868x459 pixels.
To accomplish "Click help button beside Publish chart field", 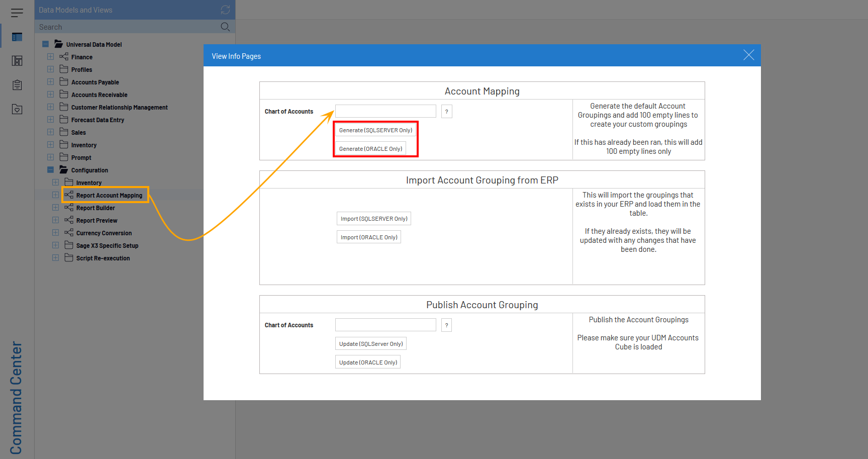I will (x=446, y=325).
